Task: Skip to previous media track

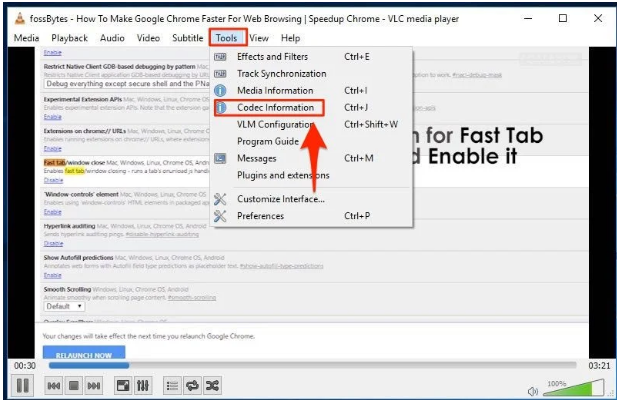Action: (54, 385)
